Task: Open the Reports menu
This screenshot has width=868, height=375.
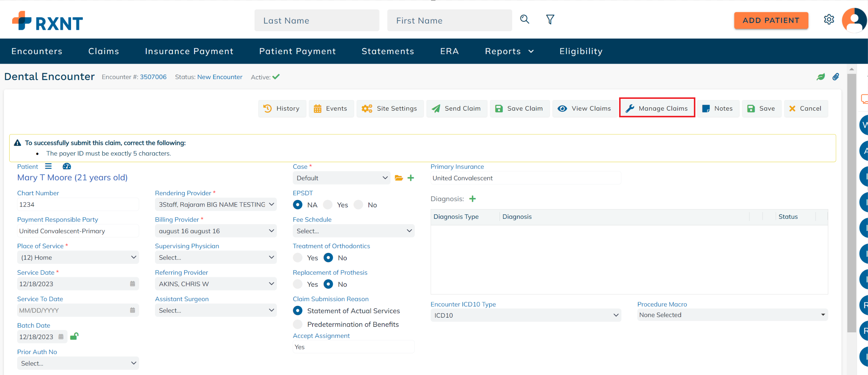Action: 509,51
